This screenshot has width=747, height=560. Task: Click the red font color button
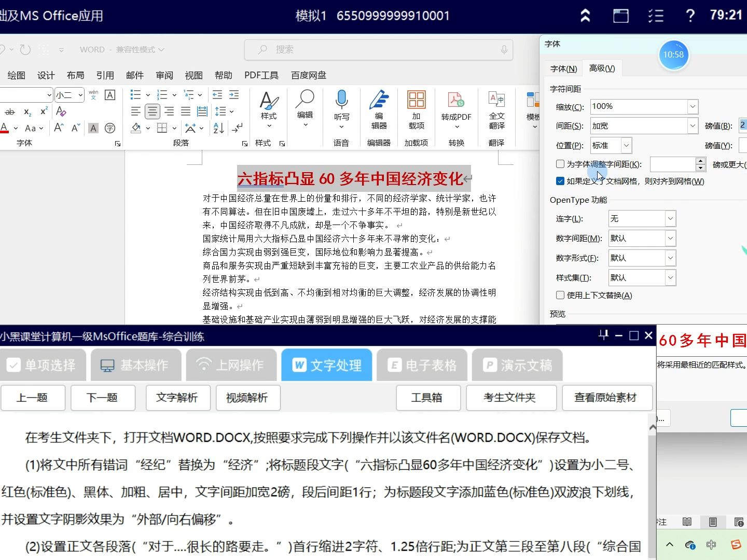[x=5, y=128]
